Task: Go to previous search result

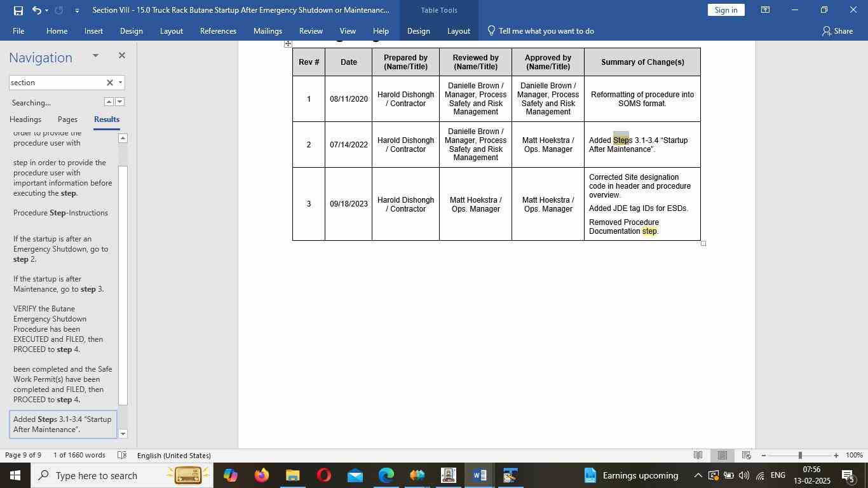Action: pyautogui.click(x=109, y=102)
